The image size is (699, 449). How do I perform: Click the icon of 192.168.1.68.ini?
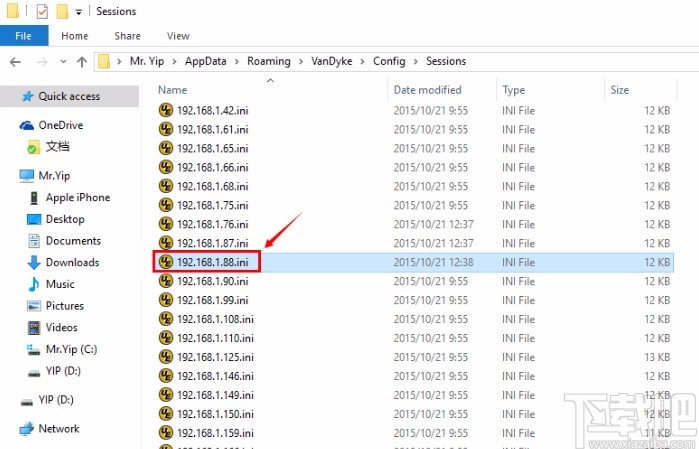coord(166,186)
